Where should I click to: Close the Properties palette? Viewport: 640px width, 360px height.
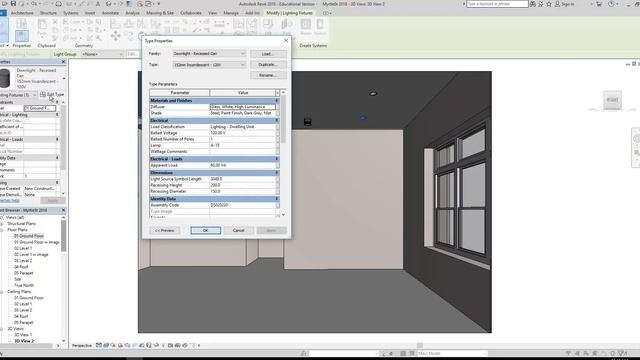point(63,62)
